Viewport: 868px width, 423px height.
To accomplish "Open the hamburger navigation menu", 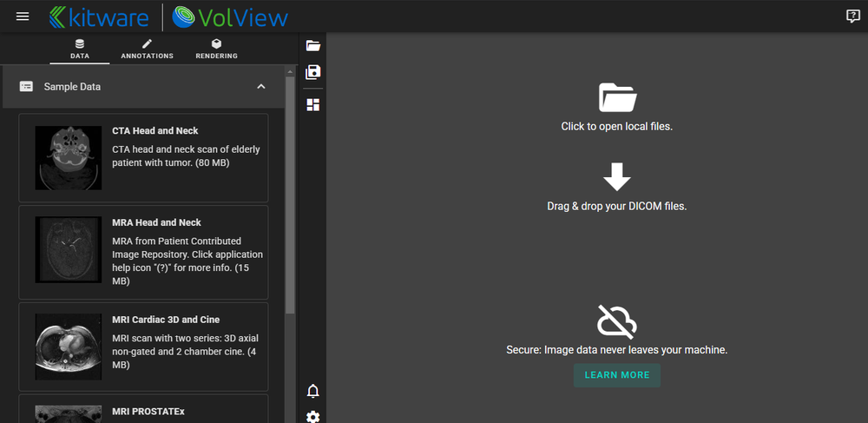I will pos(23,17).
